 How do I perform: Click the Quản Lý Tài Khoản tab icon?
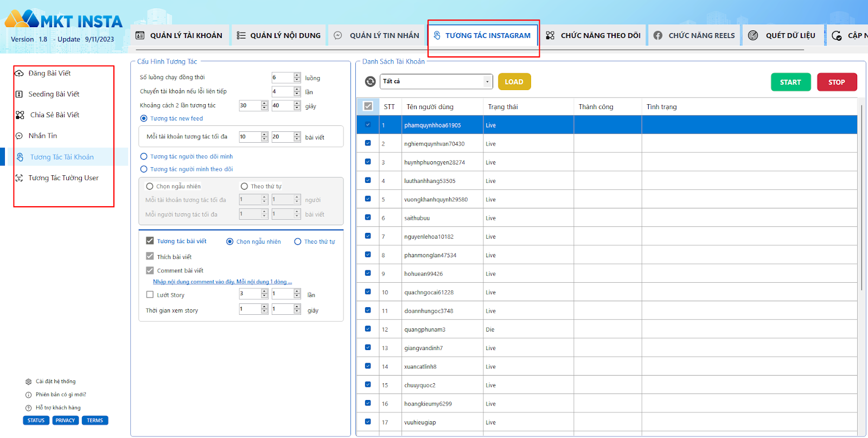[x=140, y=35]
